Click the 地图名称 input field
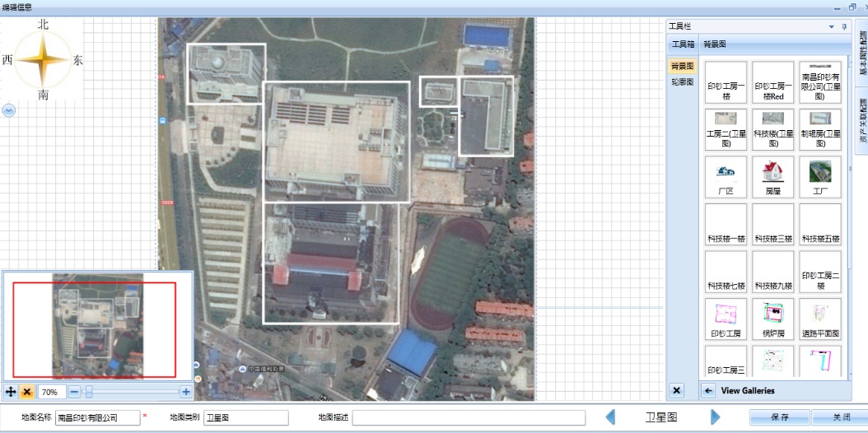Screen dimensions: 868x433 coord(97,417)
